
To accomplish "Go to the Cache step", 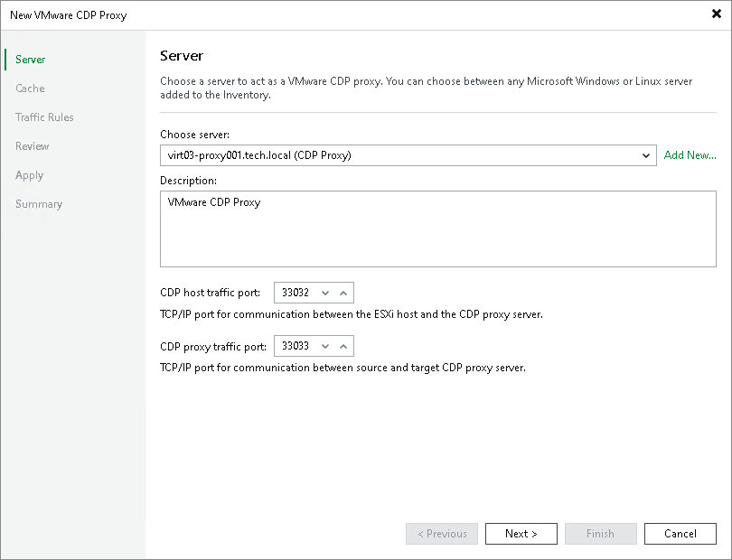I will point(30,89).
